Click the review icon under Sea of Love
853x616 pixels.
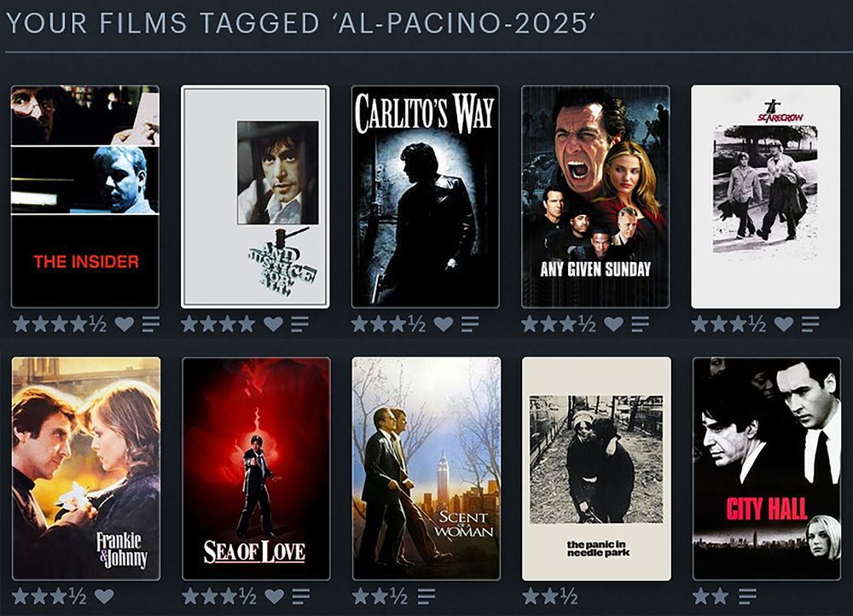(x=301, y=596)
